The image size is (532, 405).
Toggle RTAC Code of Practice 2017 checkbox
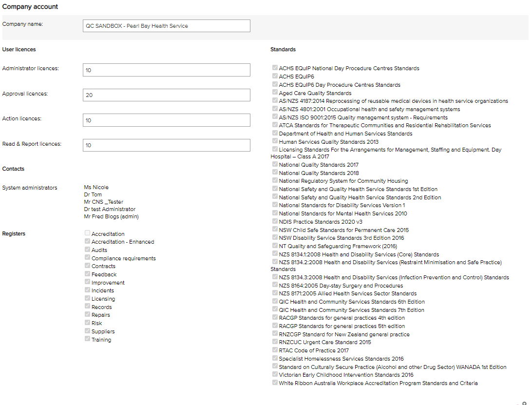coord(275,350)
